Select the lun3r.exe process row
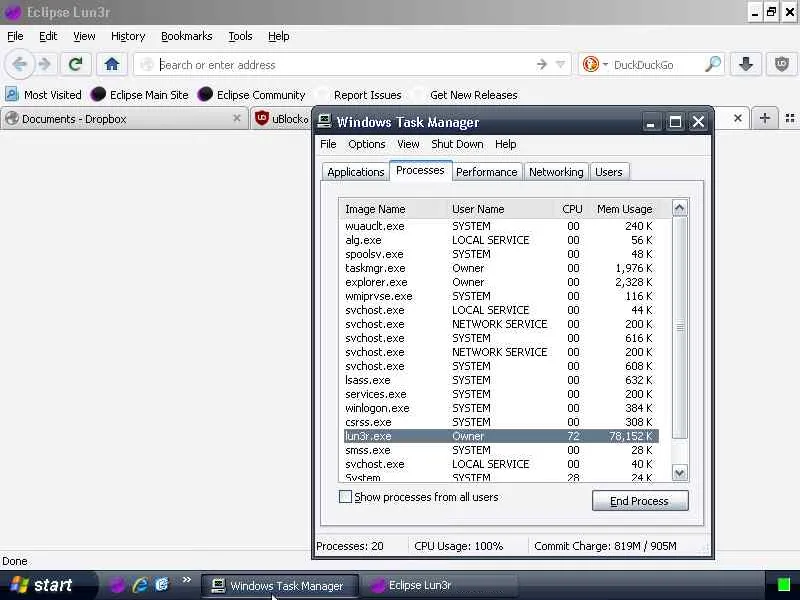 coord(501,436)
